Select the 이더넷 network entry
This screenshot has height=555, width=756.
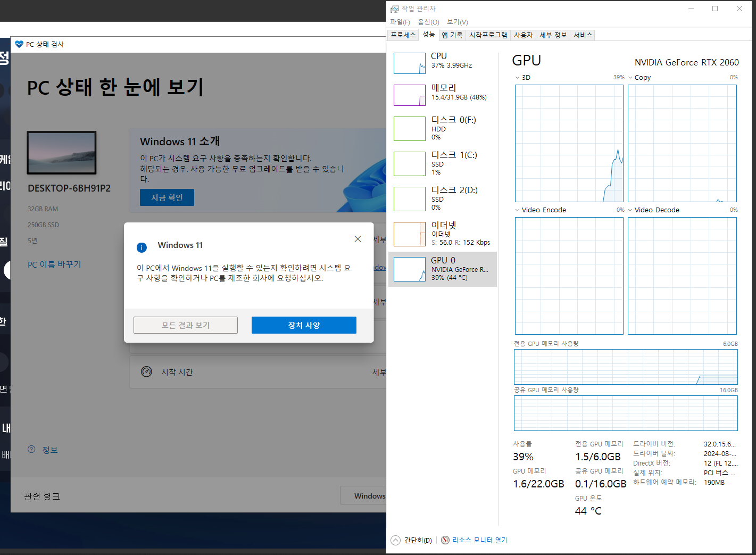click(x=443, y=234)
